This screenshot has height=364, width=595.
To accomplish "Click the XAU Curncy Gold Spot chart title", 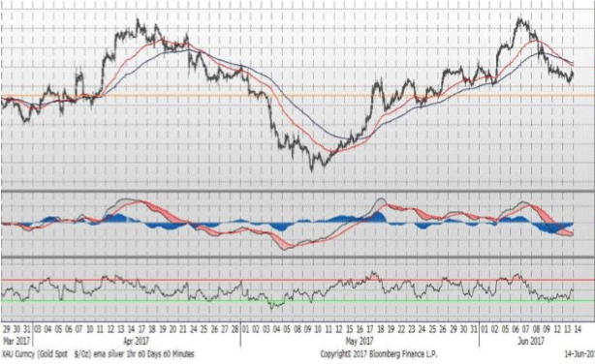I will 98,354.
